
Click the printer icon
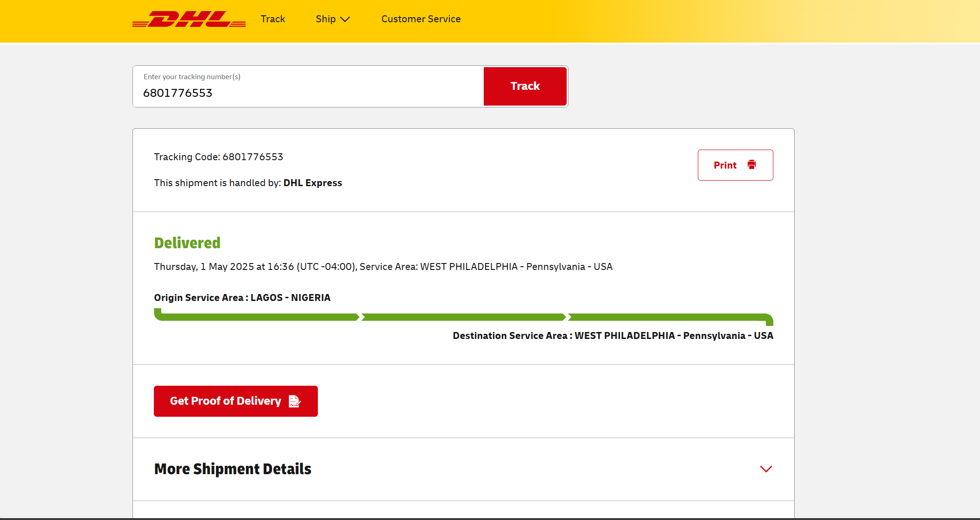752,165
